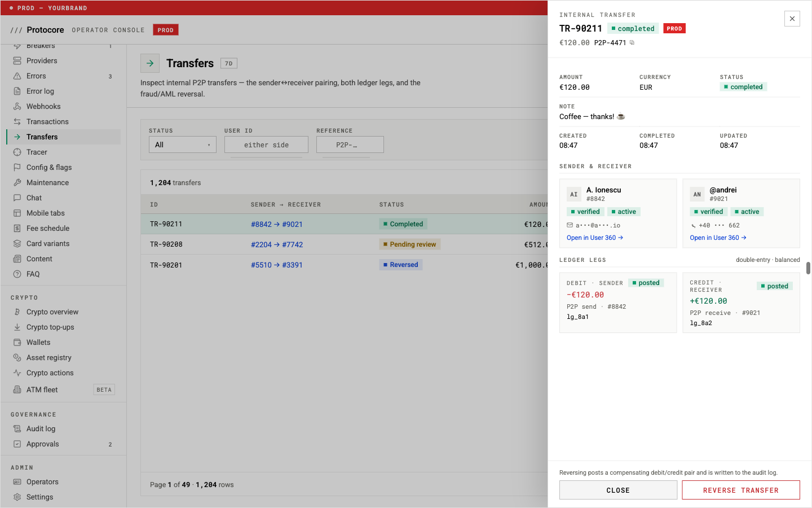Image resolution: width=812 pixels, height=508 pixels.
Task: Open the Transfers menu item
Action: click(63, 137)
